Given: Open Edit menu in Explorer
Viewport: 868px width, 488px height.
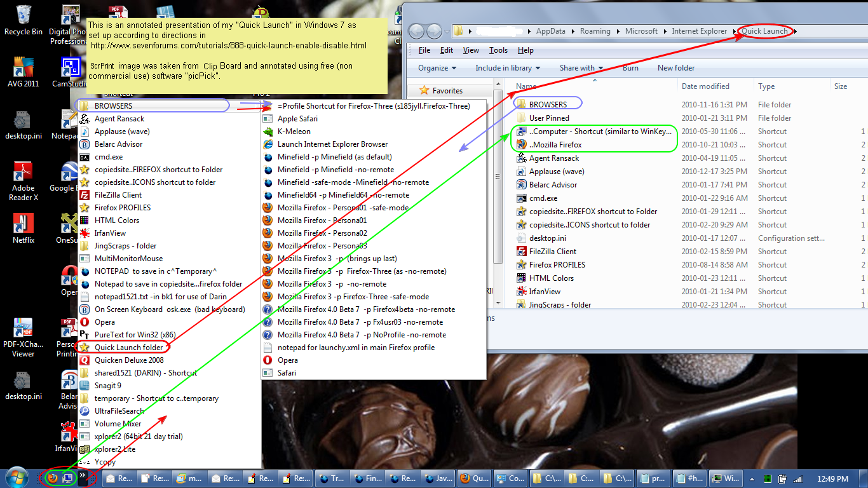Looking at the screenshot, I should tap(447, 50).
